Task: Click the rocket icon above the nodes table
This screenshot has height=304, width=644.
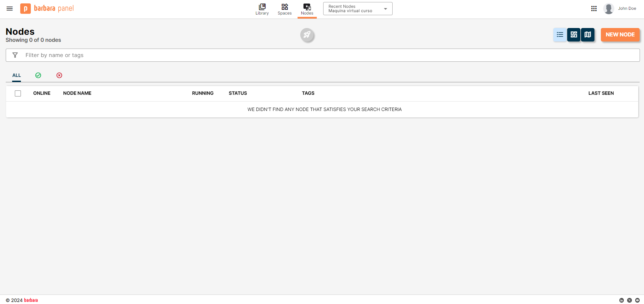Action: (x=307, y=35)
